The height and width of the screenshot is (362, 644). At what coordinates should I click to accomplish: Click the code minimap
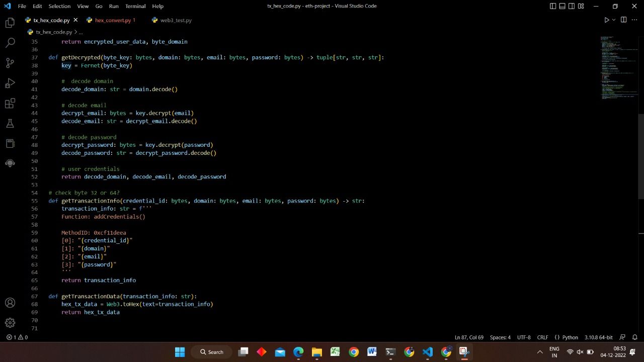coord(618,67)
